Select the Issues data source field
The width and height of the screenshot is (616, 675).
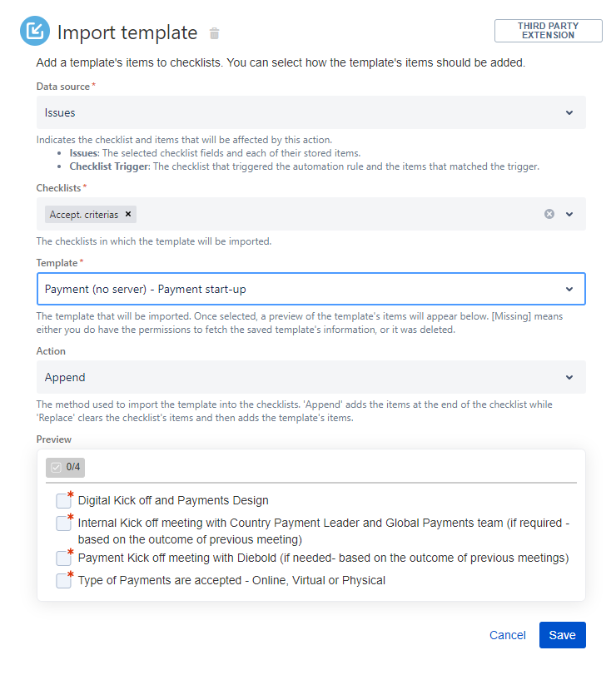(x=310, y=113)
